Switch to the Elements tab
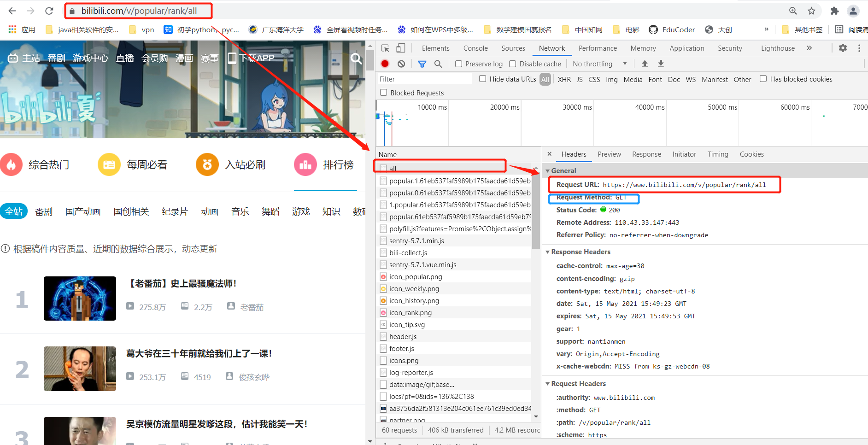Image resolution: width=868 pixels, height=445 pixels. click(x=435, y=48)
